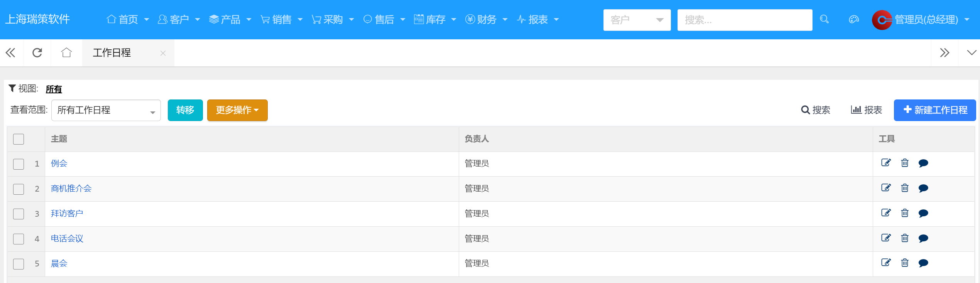The height and width of the screenshot is (283, 980).
Task: Click the 上海瑞策软件 brand title
Action: [x=37, y=19]
